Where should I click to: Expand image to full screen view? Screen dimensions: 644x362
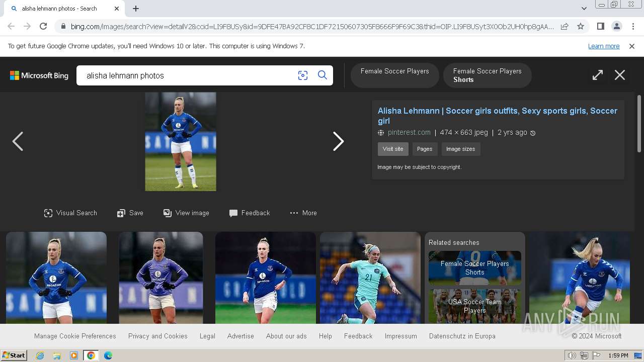(x=597, y=75)
